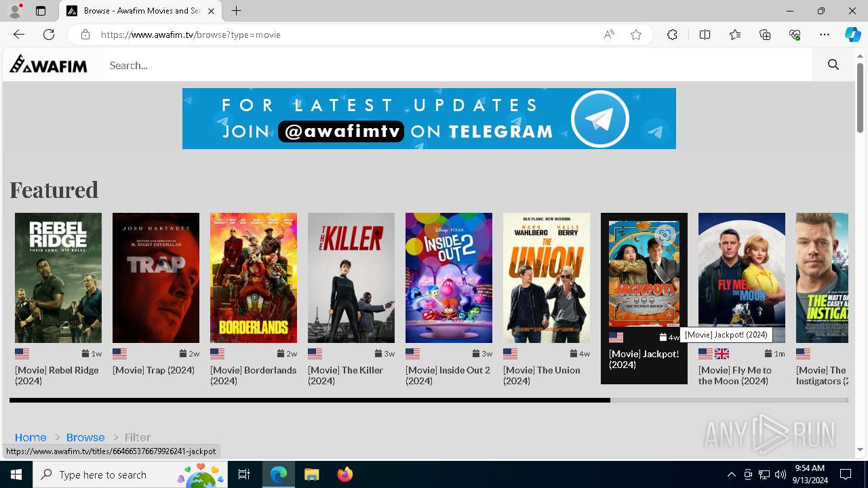Click the taskbar search box

(130, 474)
